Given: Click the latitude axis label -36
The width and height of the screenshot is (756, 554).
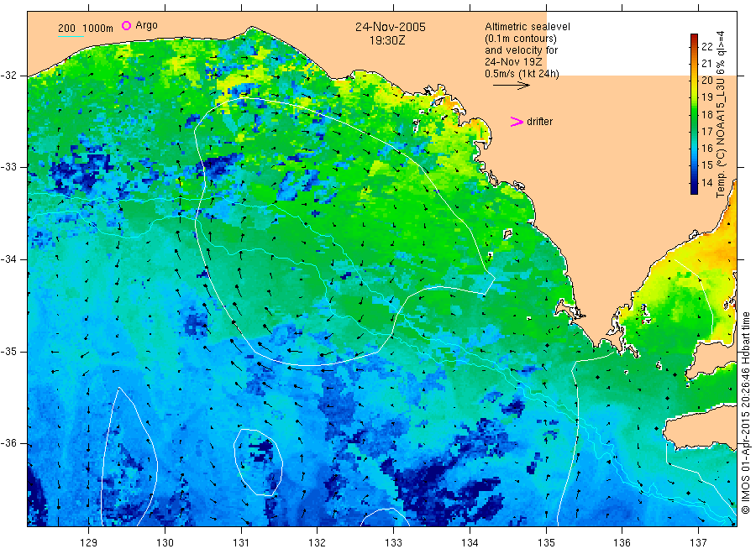Looking at the screenshot, I should tap(8, 443).
